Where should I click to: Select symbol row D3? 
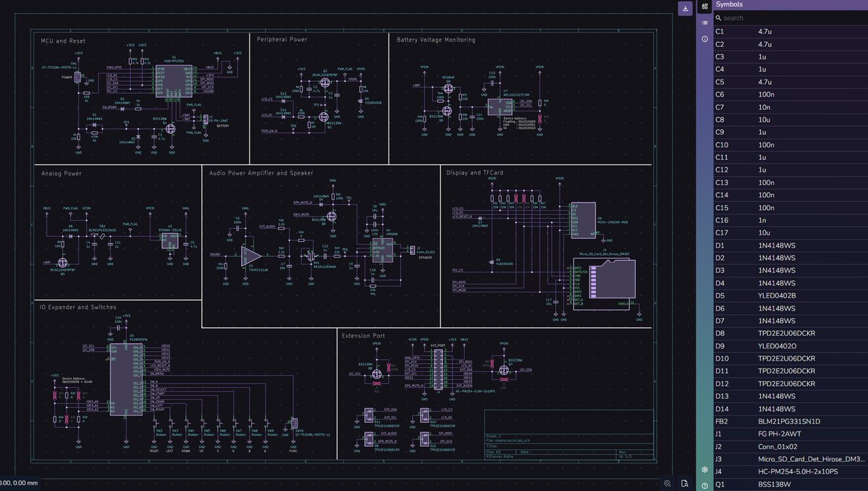(x=791, y=270)
